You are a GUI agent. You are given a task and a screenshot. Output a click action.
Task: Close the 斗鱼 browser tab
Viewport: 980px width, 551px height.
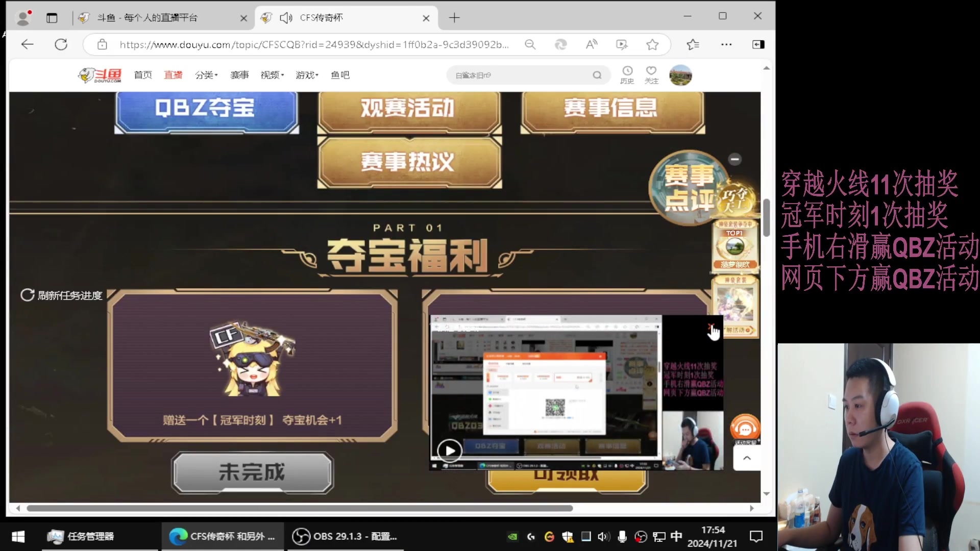click(243, 18)
